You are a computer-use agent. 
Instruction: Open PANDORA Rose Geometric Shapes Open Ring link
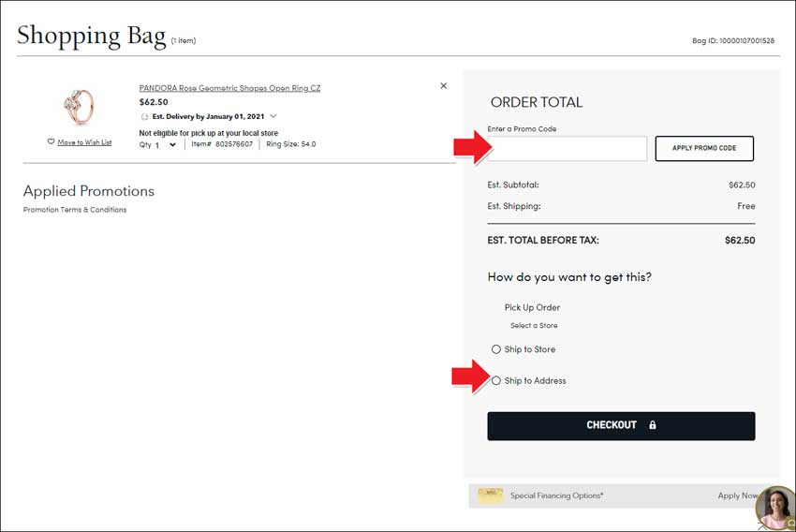click(229, 88)
